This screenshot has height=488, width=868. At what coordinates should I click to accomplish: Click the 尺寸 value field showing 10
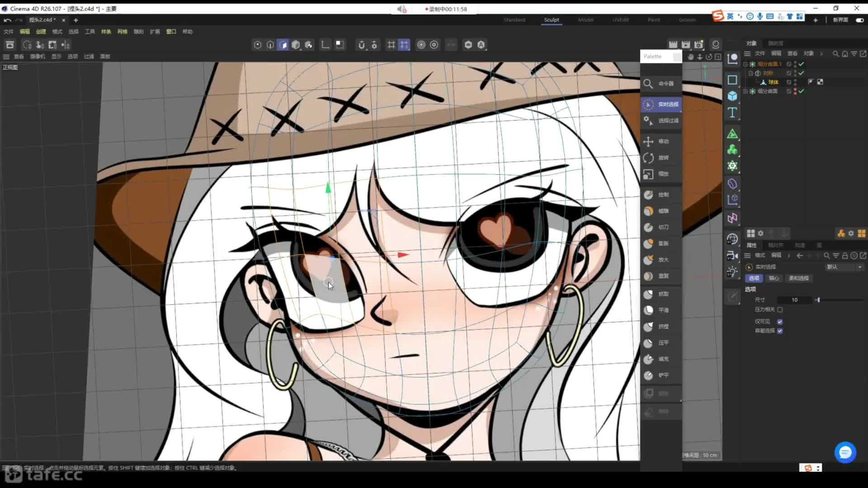795,300
